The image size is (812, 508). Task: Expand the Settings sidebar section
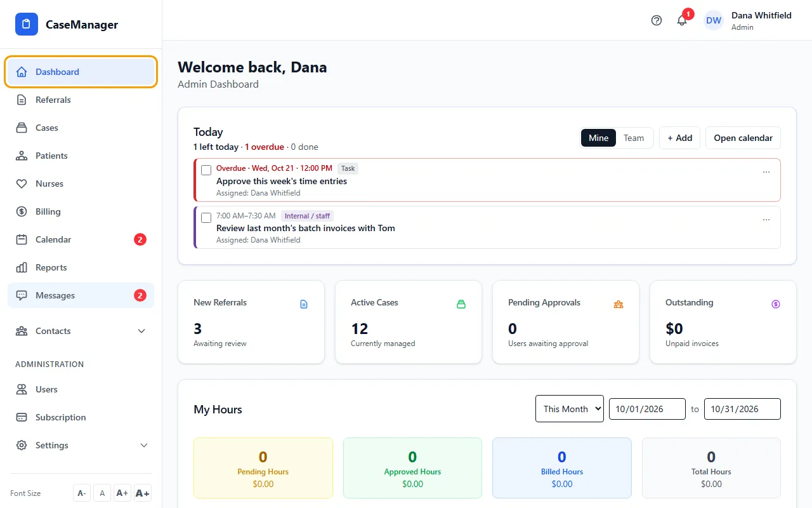click(81, 445)
